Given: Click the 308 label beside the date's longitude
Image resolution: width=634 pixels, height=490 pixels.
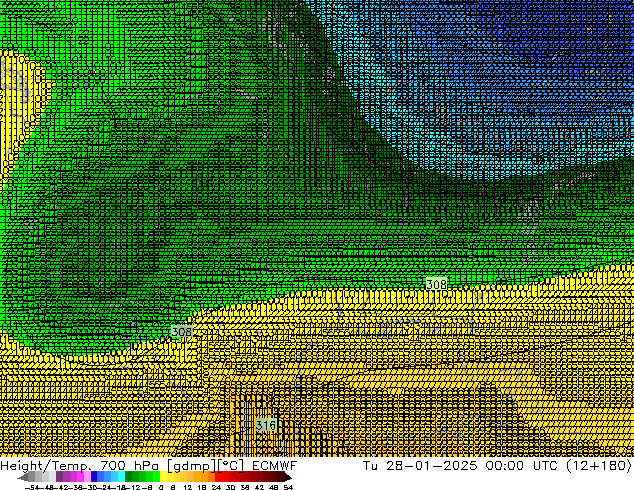Looking at the screenshot, I should click(x=436, y=285).
